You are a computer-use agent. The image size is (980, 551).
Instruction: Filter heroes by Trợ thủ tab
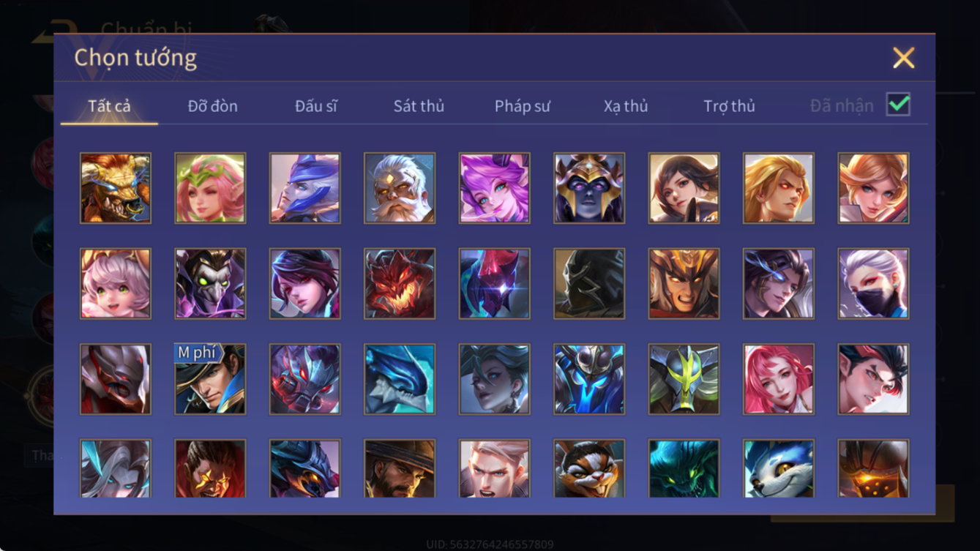tap(729, 106)
